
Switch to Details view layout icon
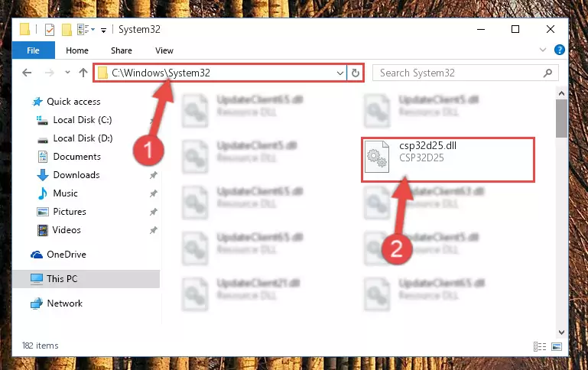pos(540,346)
